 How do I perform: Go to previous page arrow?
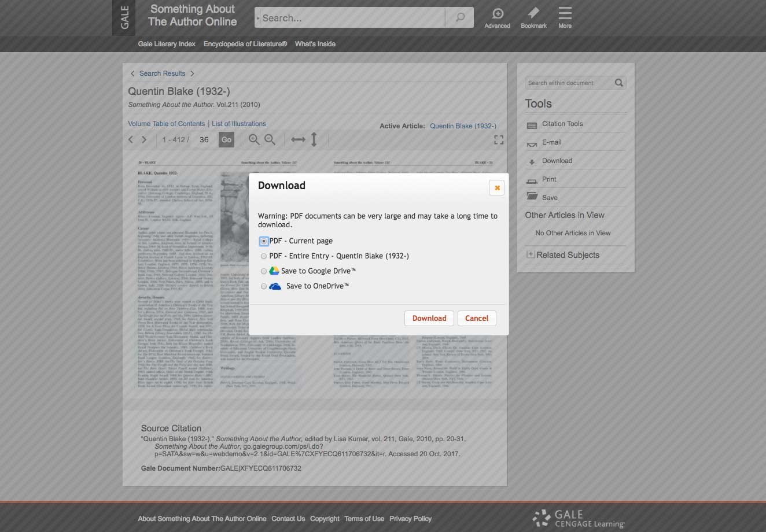click(x=131, y=139)
